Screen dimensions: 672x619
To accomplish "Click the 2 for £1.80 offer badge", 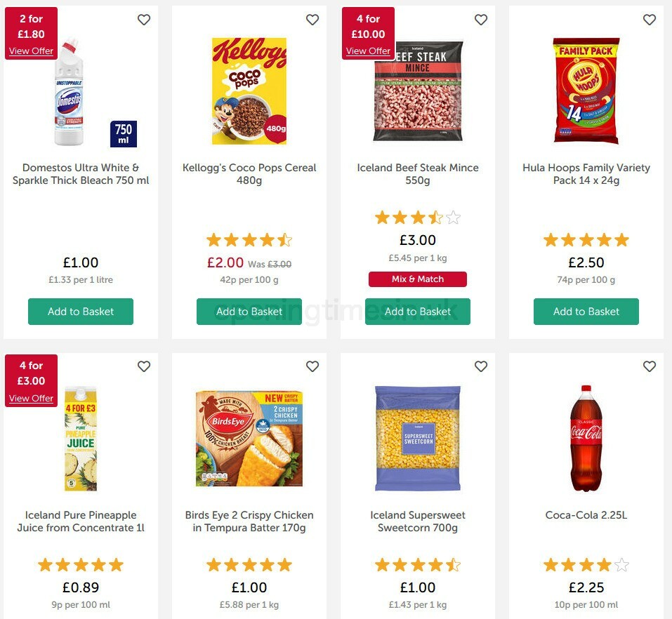I will tap(30, 25).
